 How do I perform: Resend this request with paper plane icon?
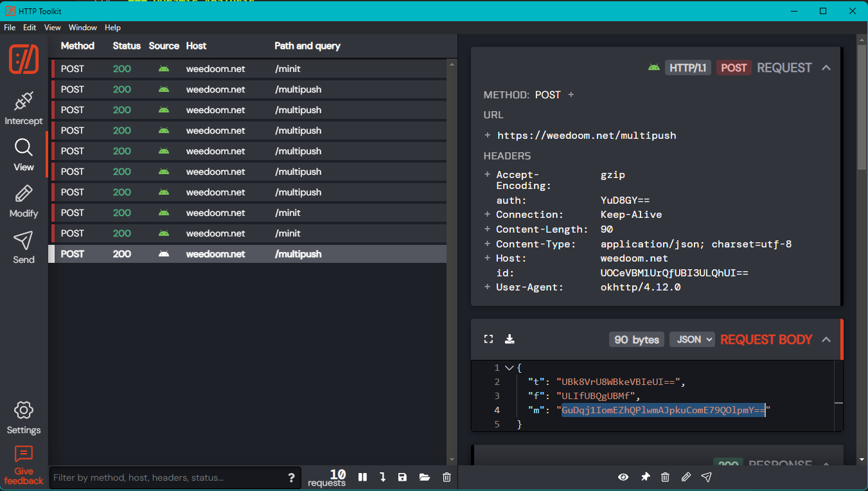[x=707, y=477]
